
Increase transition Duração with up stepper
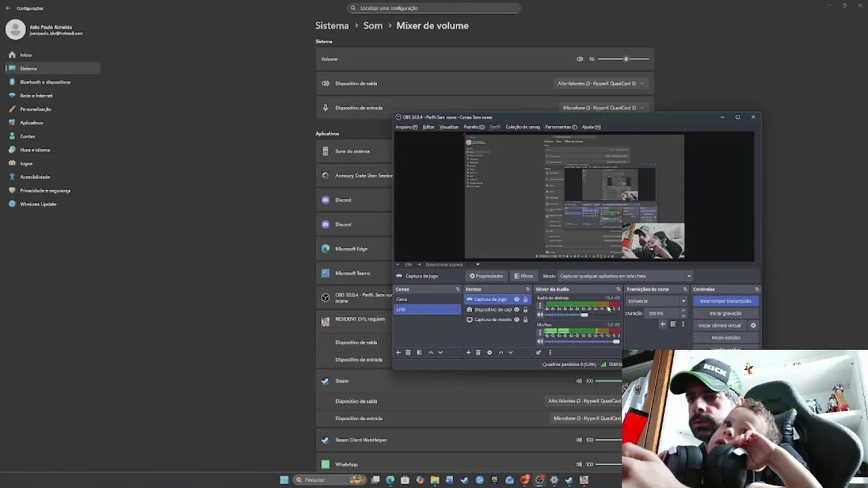click(683, 311)
